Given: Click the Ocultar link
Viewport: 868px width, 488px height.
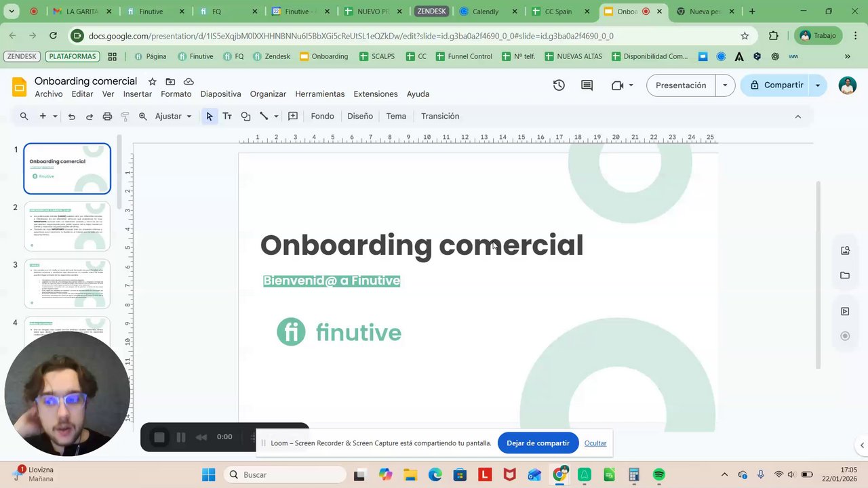Looking at the screenshot, I should pos(595,443).
